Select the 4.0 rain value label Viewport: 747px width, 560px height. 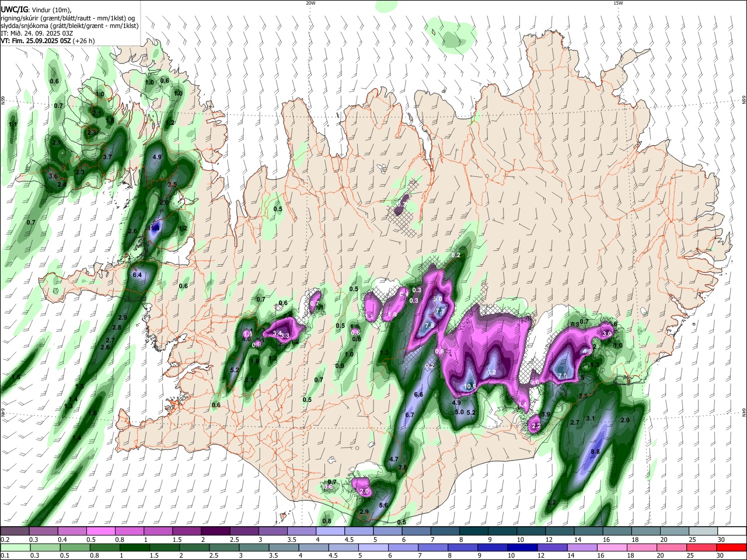pyautogui.click(x=246, y=339)
